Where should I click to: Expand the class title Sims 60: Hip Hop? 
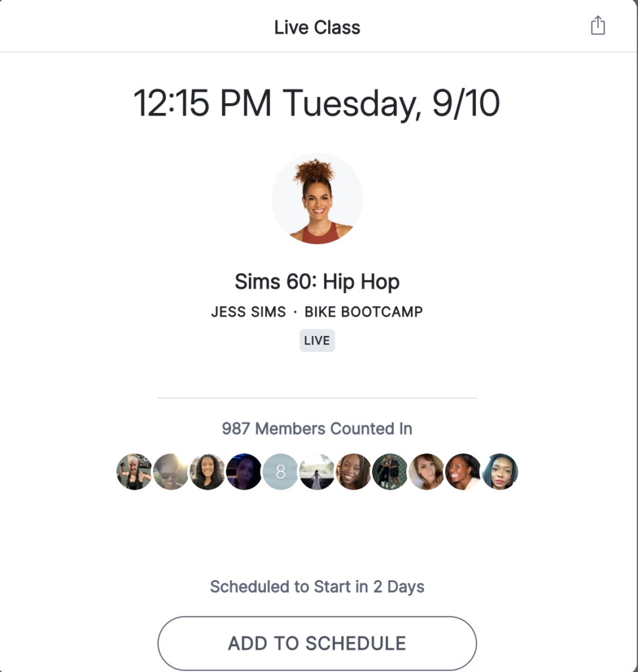coord(317,282)
